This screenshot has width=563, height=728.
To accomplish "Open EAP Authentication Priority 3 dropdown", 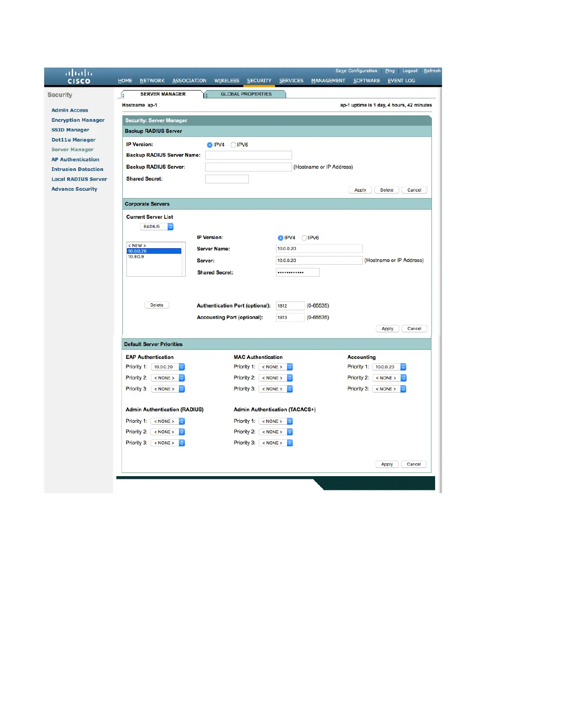I will (168, 389).
